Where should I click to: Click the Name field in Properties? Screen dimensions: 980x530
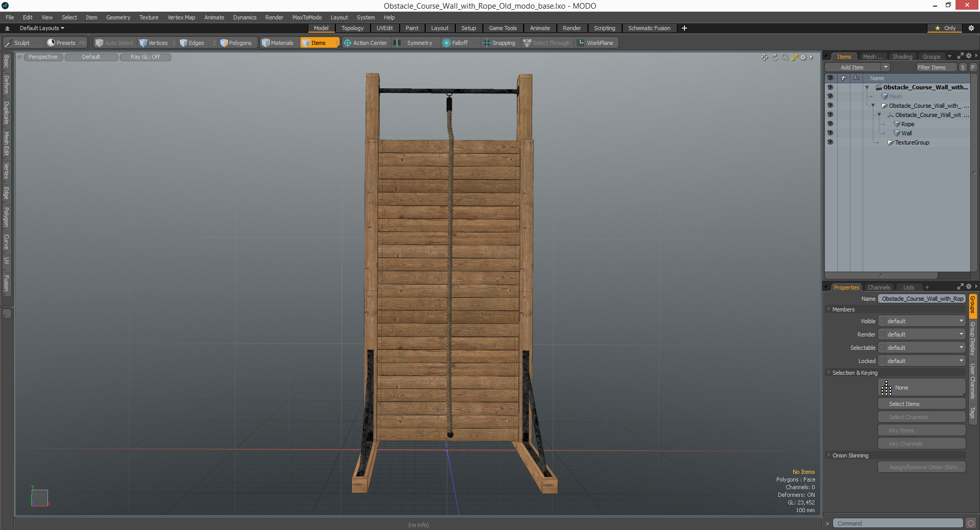(x=922, y=299)
